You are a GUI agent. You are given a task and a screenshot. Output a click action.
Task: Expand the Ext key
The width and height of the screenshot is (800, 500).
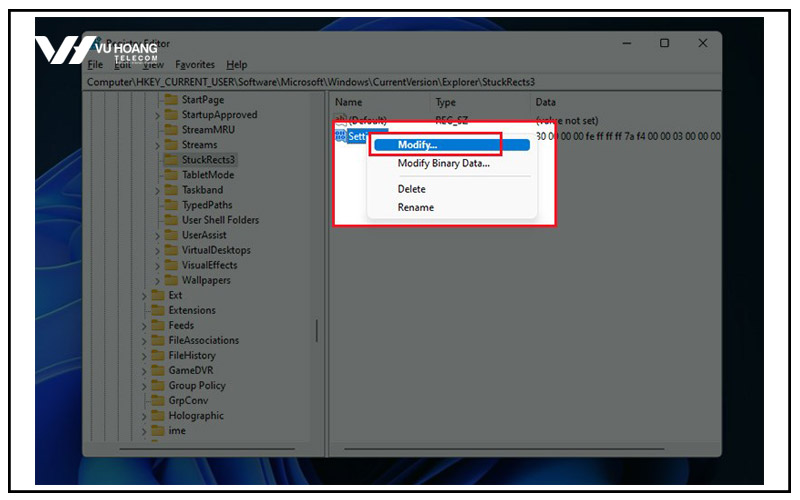pos(144,296)
